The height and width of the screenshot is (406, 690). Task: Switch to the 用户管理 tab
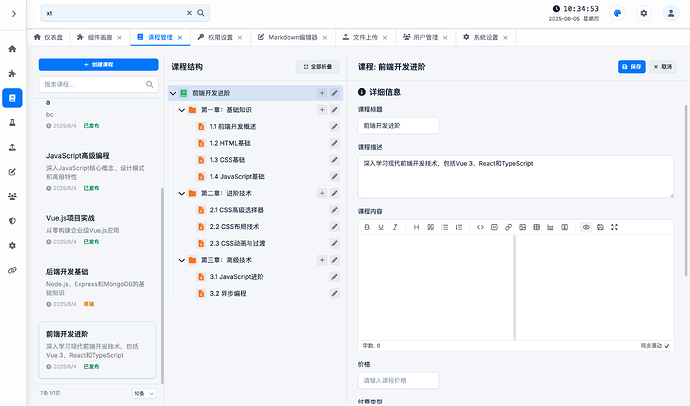coord(426,38)
